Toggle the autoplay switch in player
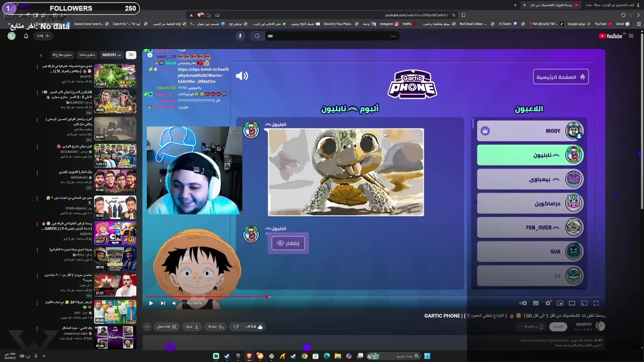This screenshot has width=644, height=362. point(523,303)
